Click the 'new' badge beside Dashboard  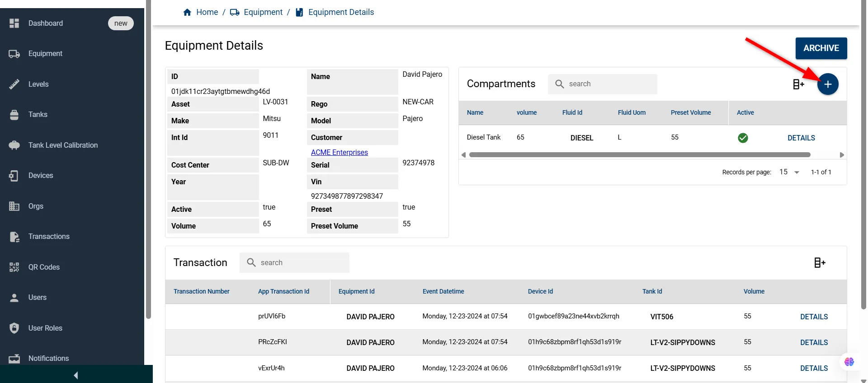pos(121,23)
